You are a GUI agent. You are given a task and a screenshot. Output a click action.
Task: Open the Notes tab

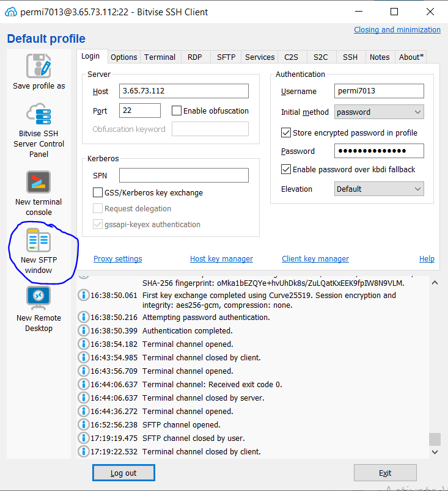(380, 57)
